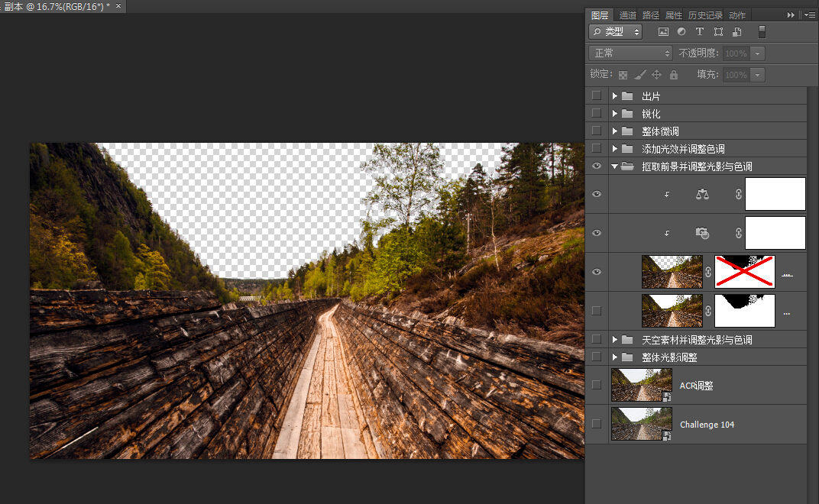Click the clipping arrow on the Color Balance layer
Image resolution: width=819 pixels, height=504 pixels.
click(x=667, y=194)
